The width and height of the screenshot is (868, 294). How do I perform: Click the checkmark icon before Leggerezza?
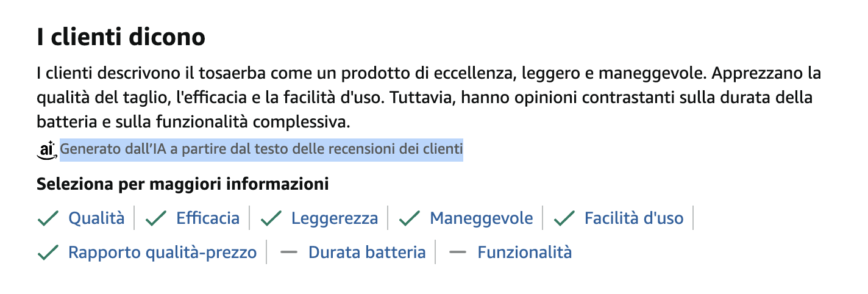pyautogui.click(x=271, y=218)
